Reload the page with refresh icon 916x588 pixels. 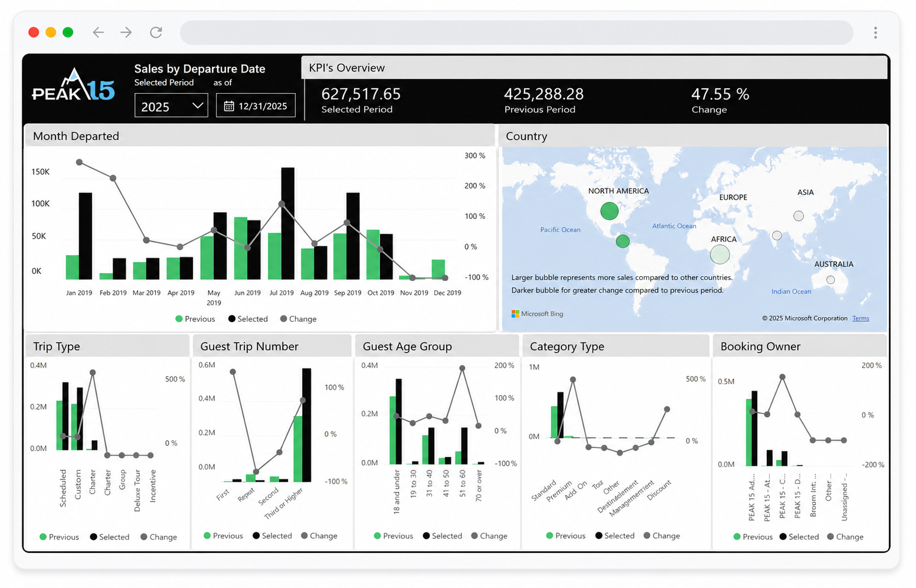[156, 32]
